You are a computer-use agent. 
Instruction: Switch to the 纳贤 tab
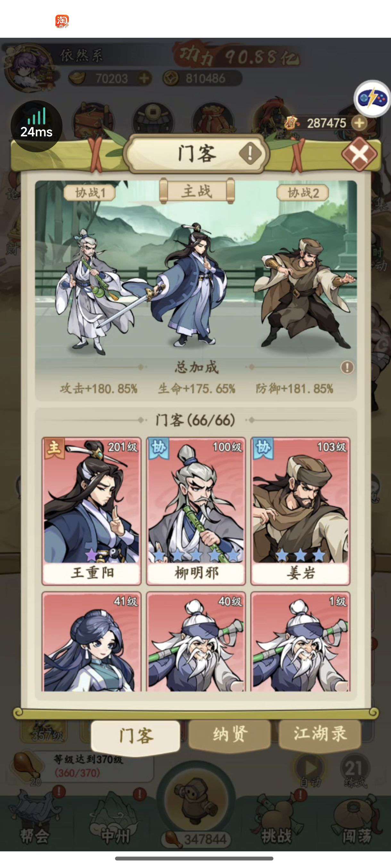(x=230, y=734)
